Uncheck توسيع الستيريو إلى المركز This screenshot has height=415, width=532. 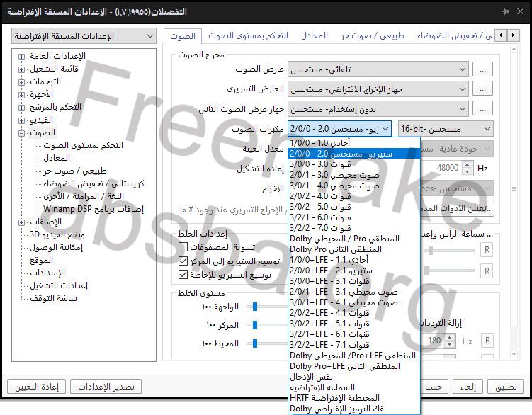point(183,261)
